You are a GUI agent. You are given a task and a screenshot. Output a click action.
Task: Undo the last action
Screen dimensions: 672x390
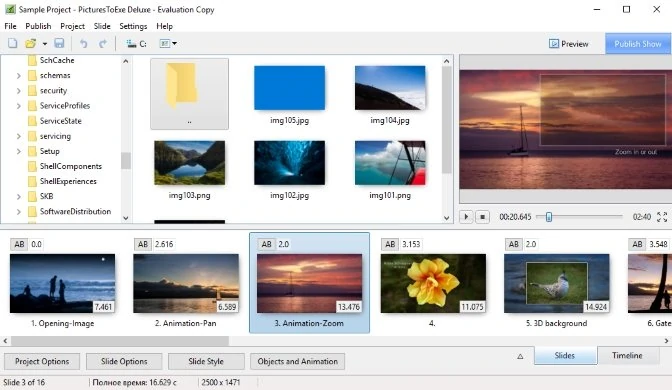[x=84, y=43]
